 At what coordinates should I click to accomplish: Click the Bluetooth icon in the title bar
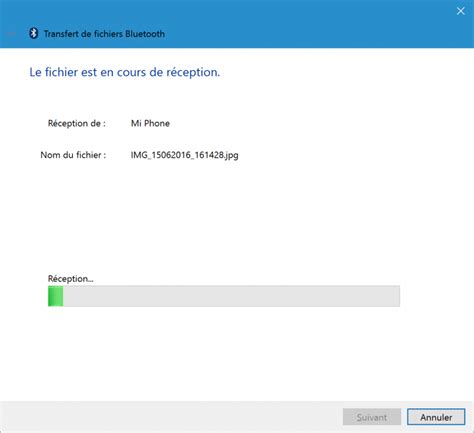(33, 33)
